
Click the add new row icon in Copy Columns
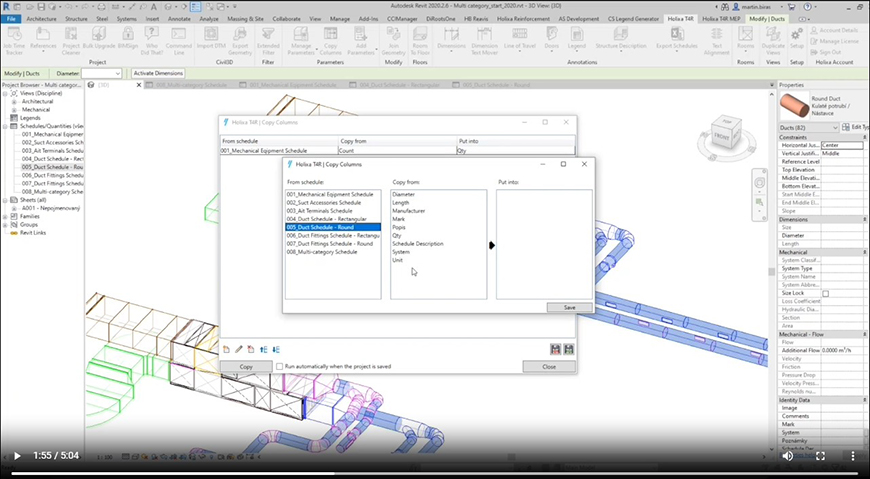(226, 350)
